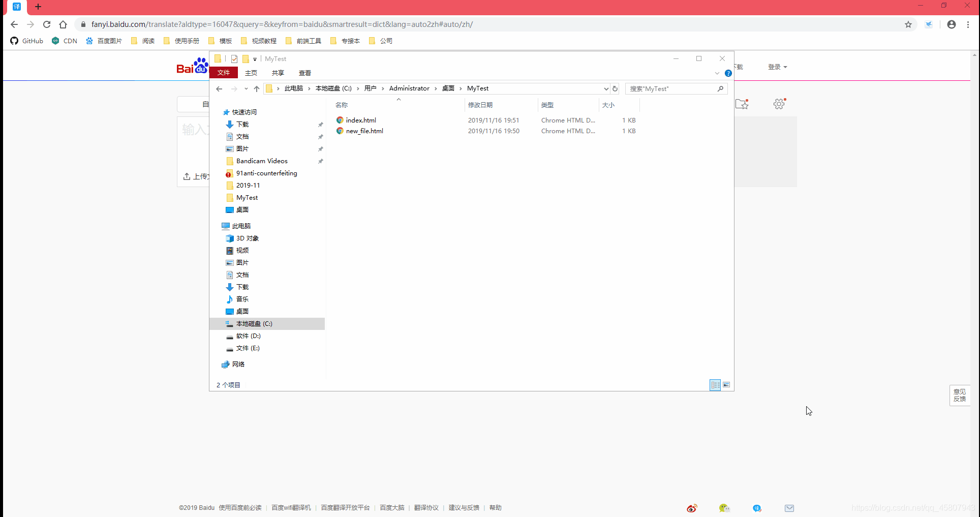
Task: Sort files by the 修改日期 column header
Action: [x=480, y=105]
